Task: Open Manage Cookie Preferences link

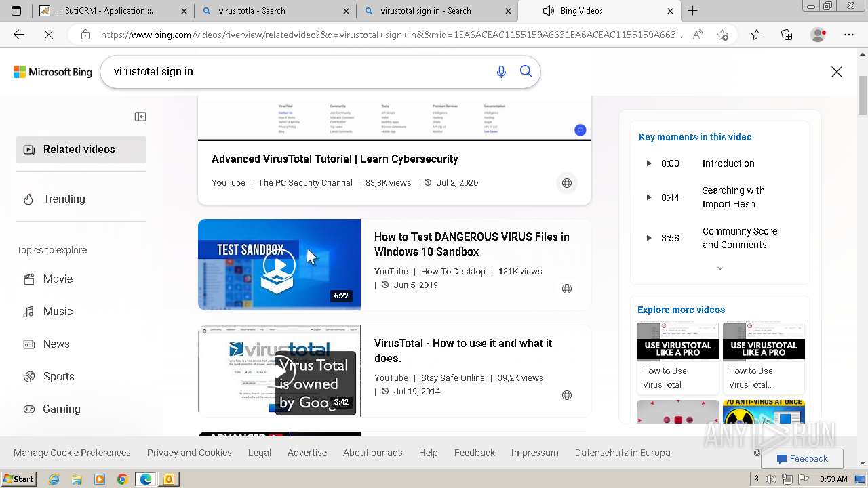Action: coord(72,453)
